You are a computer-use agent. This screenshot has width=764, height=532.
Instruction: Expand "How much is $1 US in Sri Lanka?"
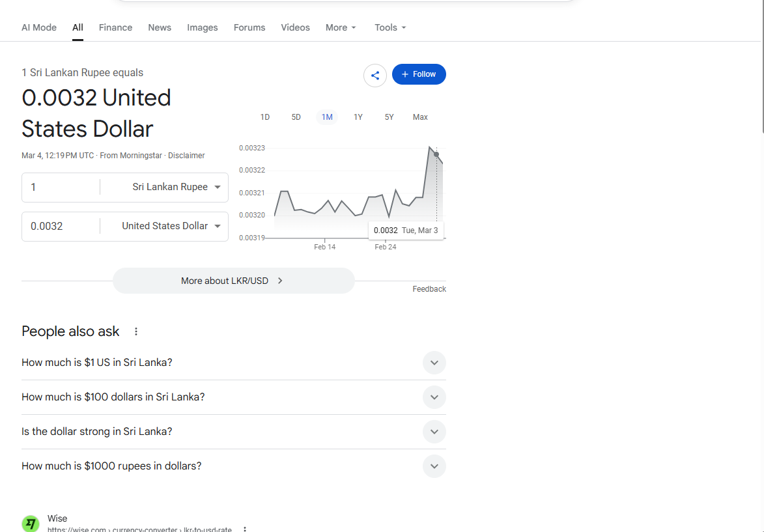pyautogui.click(x=434, y=363)
